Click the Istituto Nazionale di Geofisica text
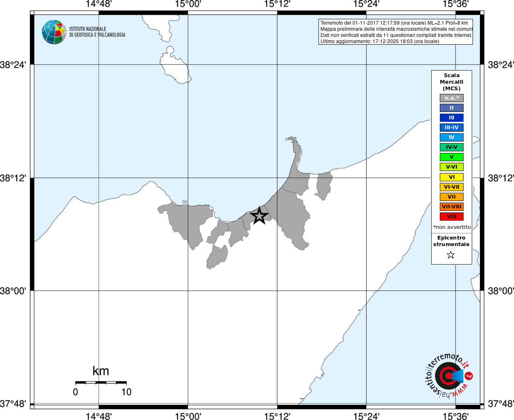Screen dimensions: 514x420 click(97, 32)
